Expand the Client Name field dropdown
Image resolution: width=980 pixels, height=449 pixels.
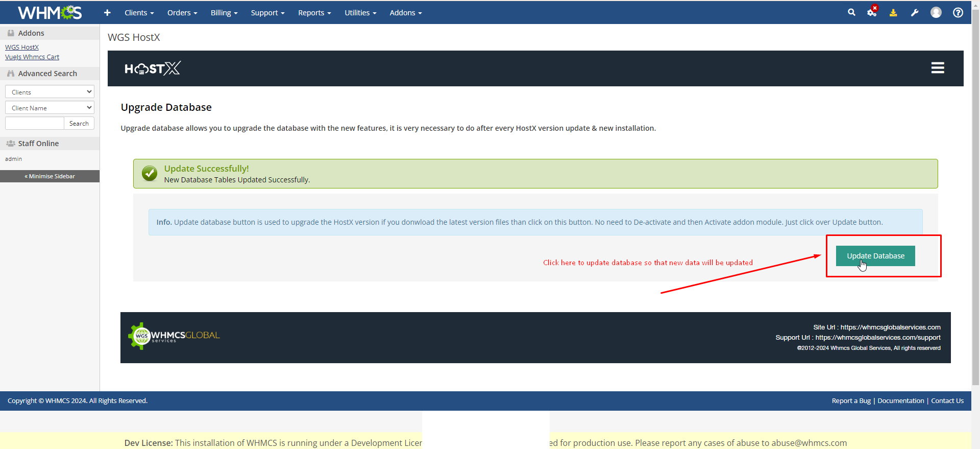click(x=50, y=108)
